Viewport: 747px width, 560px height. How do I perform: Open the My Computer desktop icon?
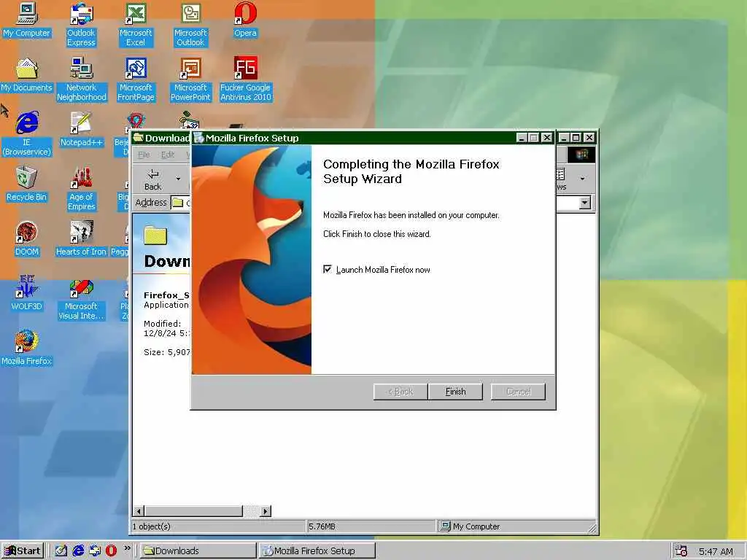pos(27,21)
